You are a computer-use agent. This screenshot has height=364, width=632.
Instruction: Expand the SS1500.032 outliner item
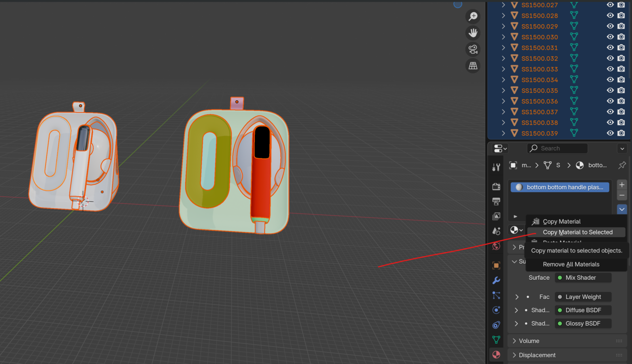[503, 58]
